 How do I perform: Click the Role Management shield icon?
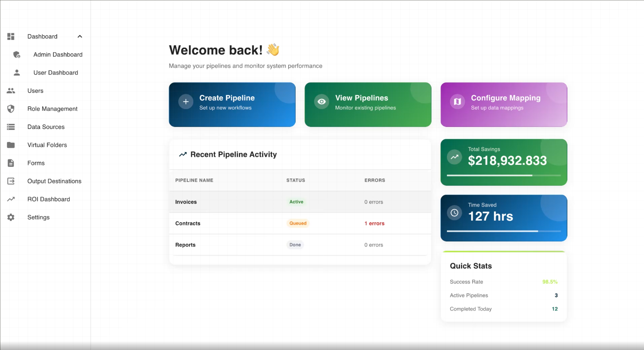point(11,109)
